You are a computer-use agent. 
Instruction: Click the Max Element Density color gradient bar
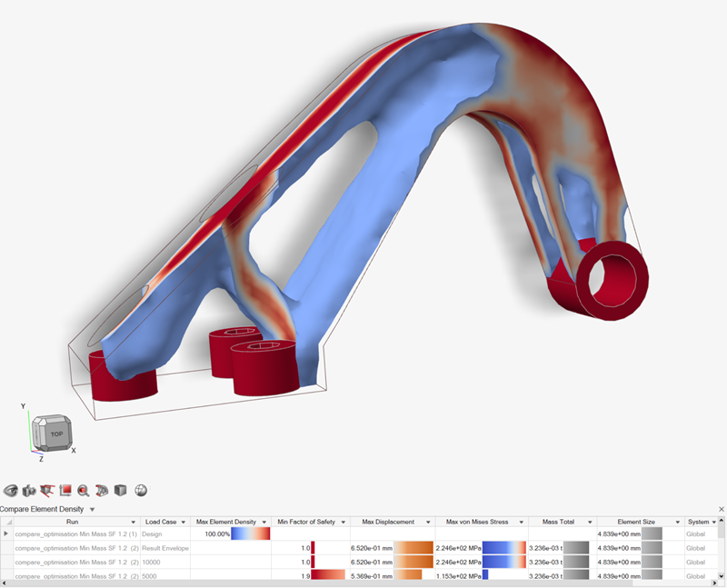tap(252, 534)
